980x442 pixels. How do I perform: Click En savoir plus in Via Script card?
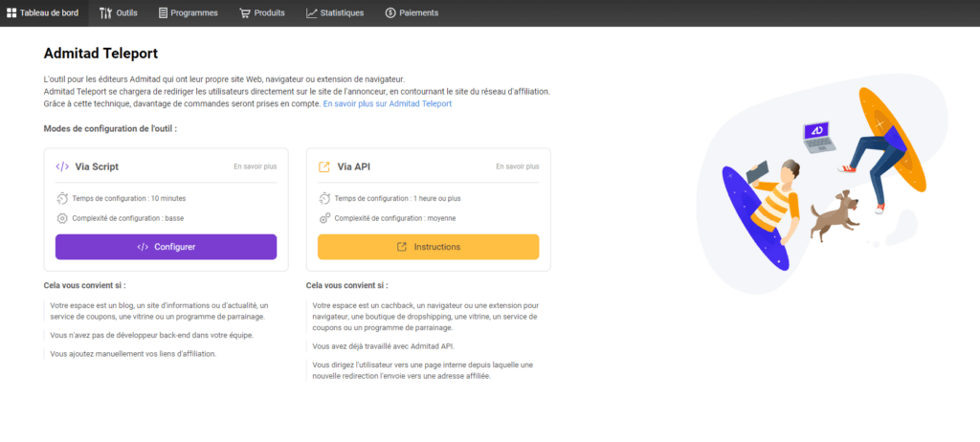255,166
